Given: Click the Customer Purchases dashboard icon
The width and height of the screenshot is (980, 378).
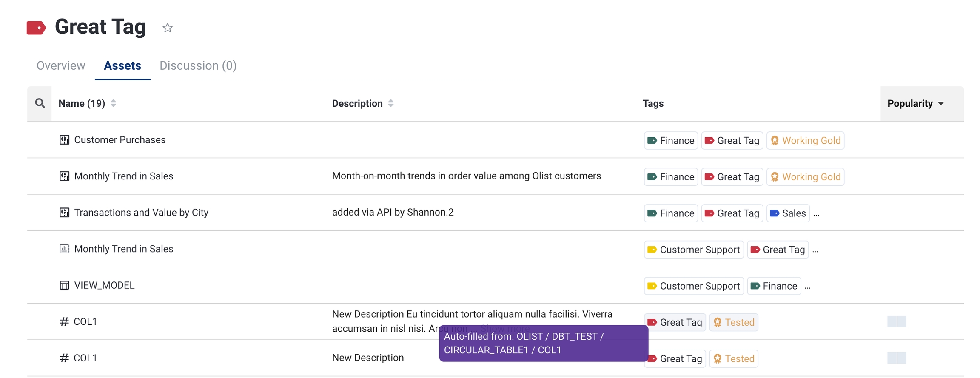Looking at the screenshot, I should [64, 140].
